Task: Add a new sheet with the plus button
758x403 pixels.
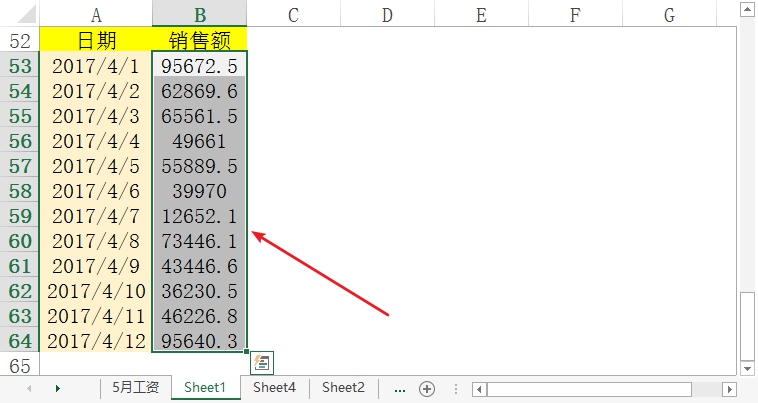Action: click(427, 389)
